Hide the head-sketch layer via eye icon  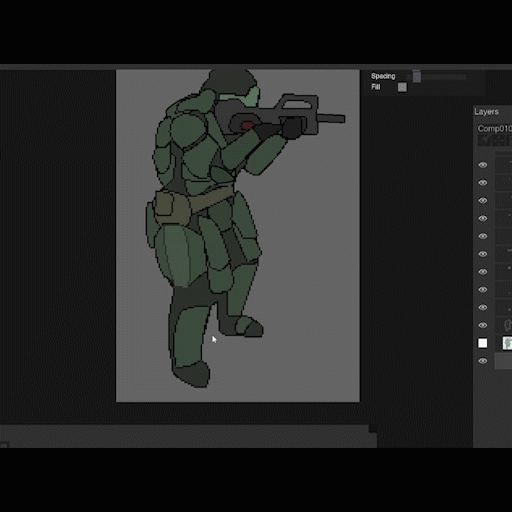coord(483,325)
